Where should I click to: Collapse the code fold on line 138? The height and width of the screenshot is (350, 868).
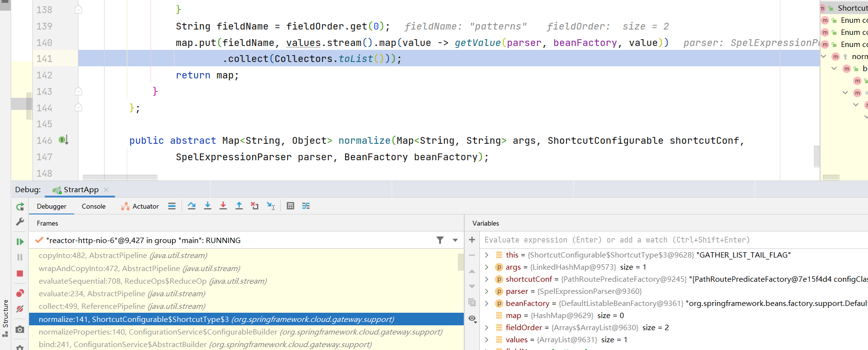(x=78, y=9)
